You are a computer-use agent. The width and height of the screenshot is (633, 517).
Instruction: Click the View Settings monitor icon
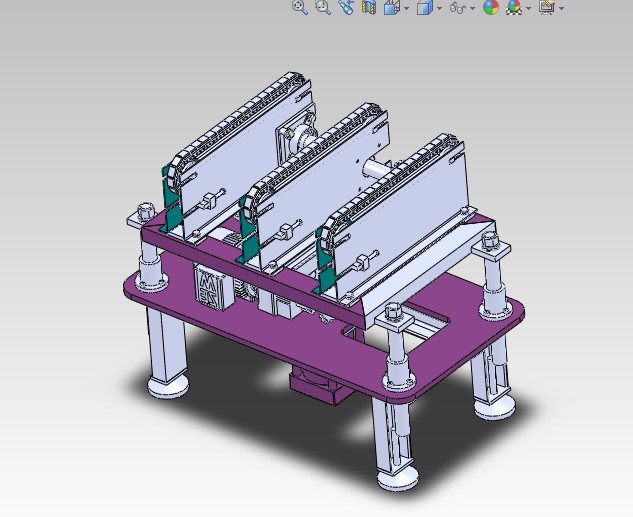coord(547,7)
